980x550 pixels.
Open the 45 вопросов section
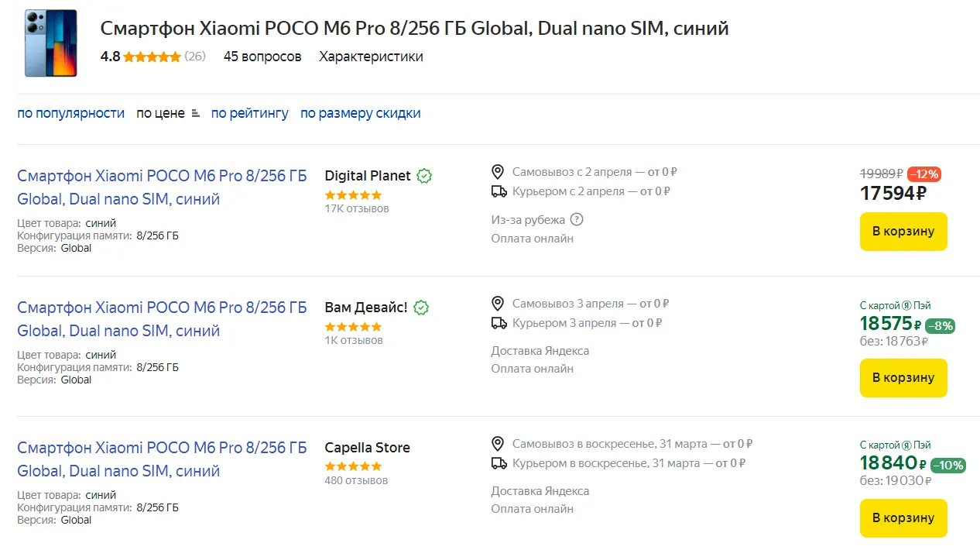tap(262, 57)
